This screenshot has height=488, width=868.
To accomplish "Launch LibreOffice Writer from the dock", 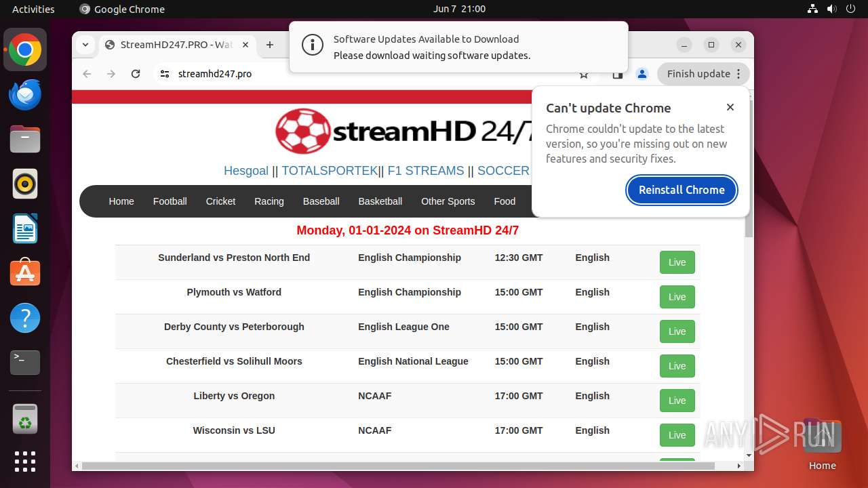I will click(25, 229).
